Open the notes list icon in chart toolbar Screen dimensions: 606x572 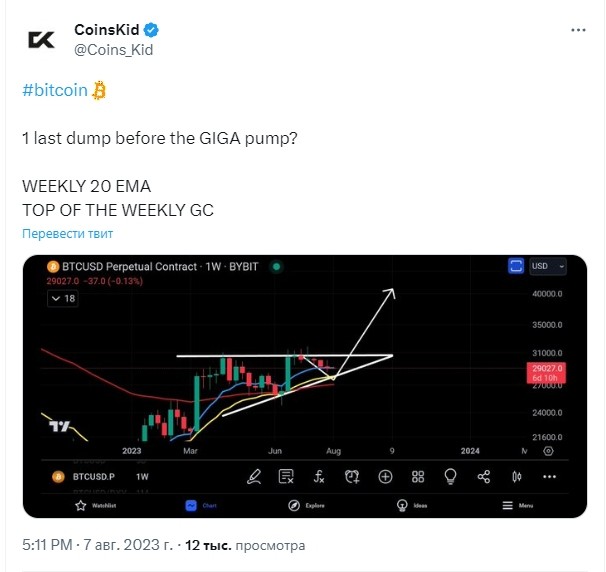pos(286,477)
